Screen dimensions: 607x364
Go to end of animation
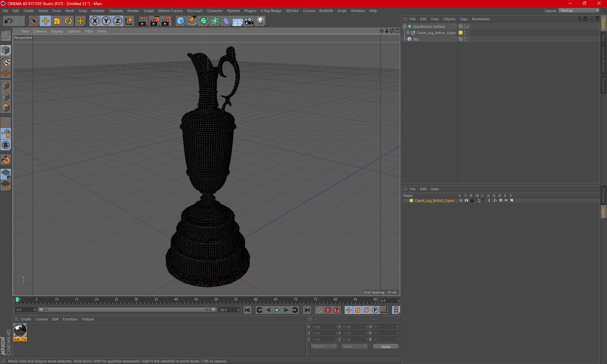coord(307,310)
